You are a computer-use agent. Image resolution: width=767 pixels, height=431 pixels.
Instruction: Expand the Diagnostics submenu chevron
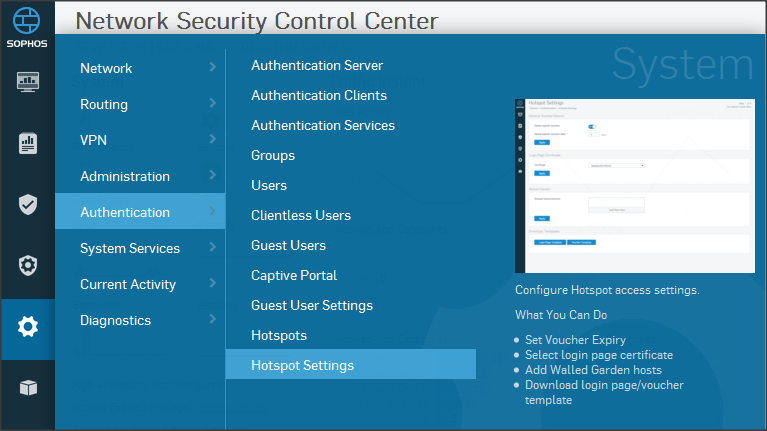pos(212,320)
